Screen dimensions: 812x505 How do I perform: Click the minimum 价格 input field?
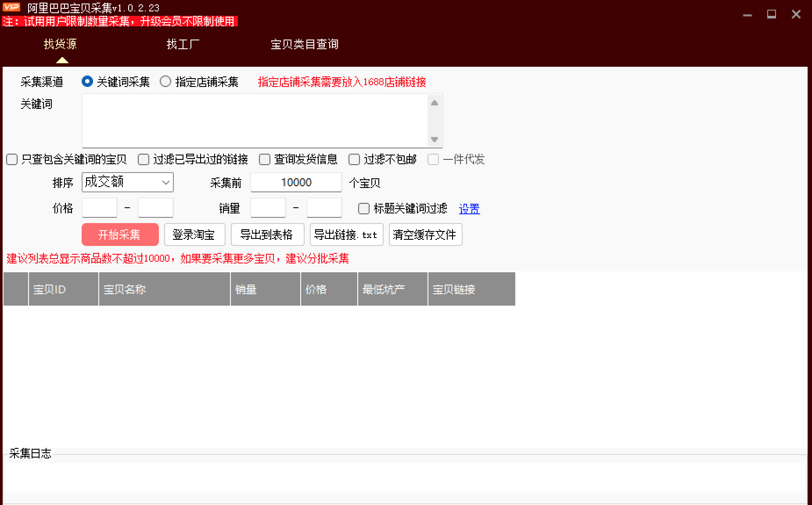pos(100,208)
